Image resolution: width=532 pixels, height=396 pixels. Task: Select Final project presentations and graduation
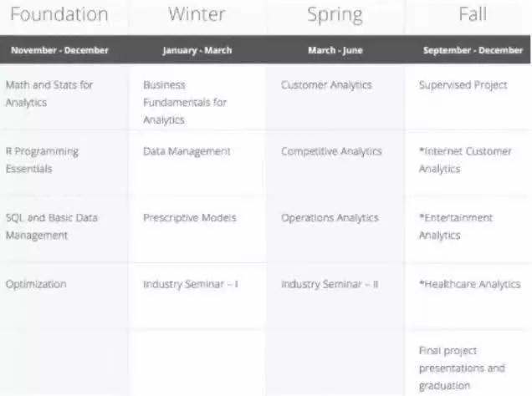click(x=462, y=368)
